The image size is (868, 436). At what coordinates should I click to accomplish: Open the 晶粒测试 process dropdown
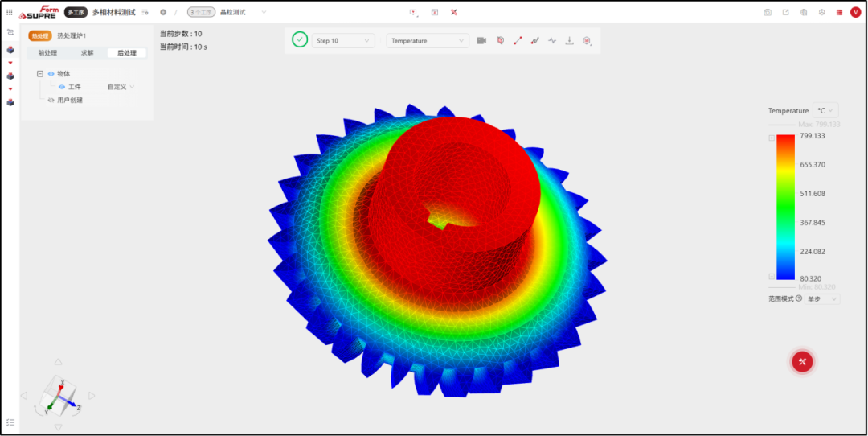(243, 11)
